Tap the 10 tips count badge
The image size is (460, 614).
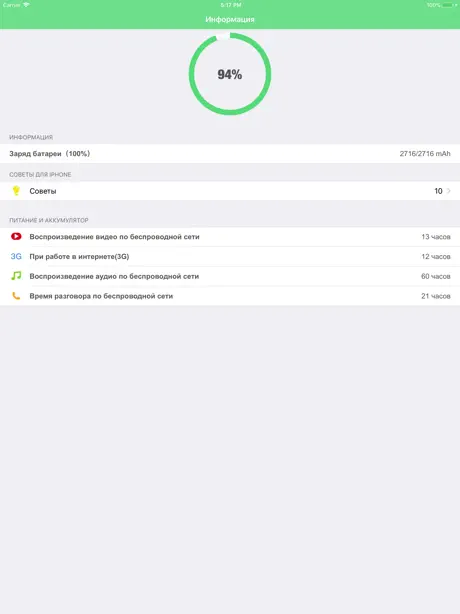(438, 191)
